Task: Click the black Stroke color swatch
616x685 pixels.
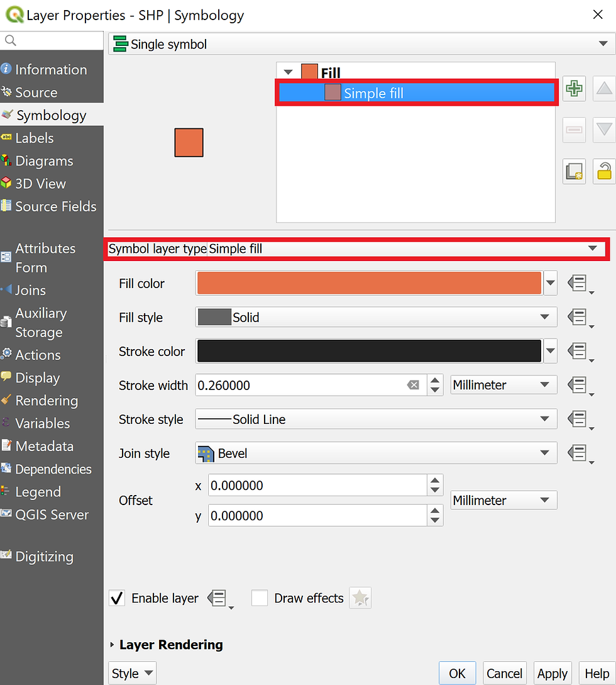Action: (x=370, y=351)
